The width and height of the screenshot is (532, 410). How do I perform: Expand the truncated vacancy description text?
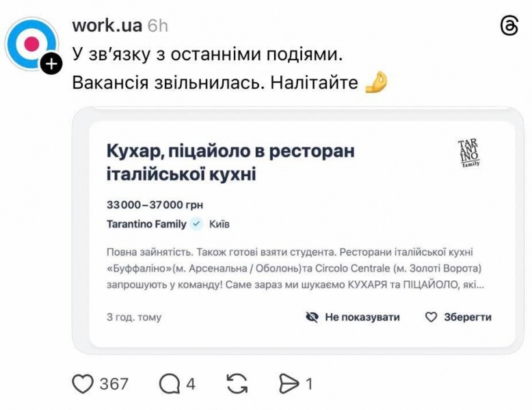[295, 267]
